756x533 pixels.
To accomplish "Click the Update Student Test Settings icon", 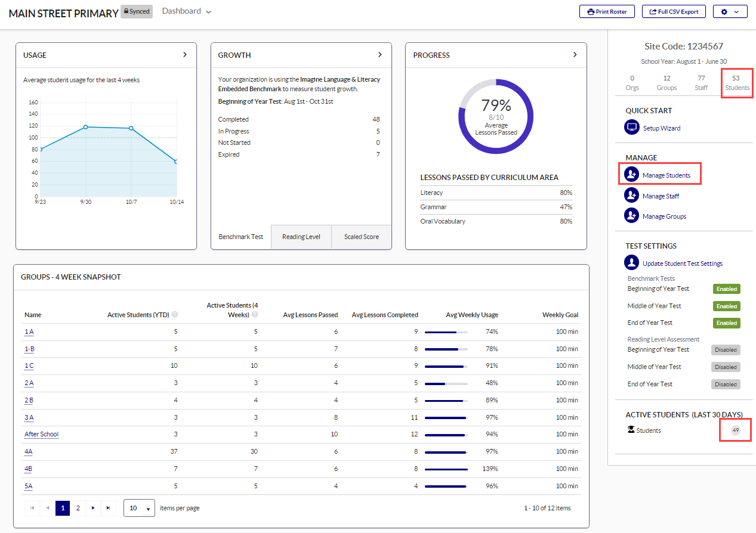I will [x=631, y=263].
